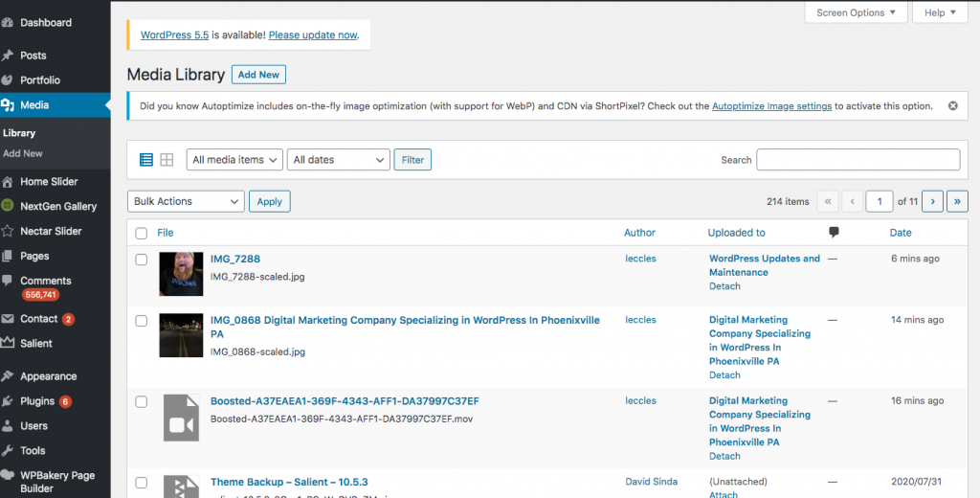The image size is (980, 498).
Task: Click the Search media input field
Action: (x=858, y=160)
